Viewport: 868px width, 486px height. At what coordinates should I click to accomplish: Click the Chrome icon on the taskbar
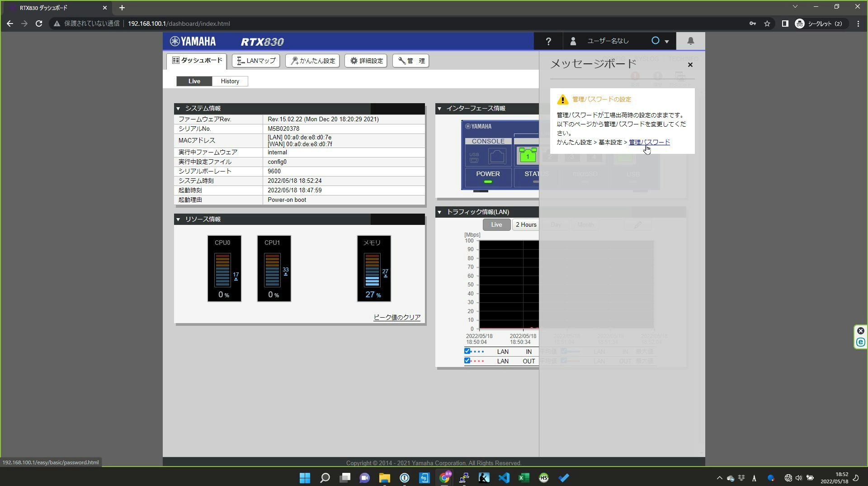(444, 478)
